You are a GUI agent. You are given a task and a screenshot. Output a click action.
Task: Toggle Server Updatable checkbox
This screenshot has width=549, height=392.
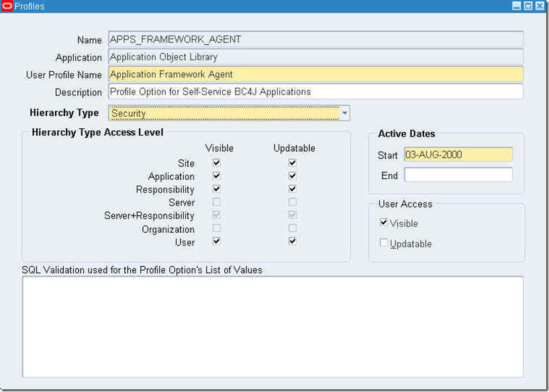click(x=293, y=202)
